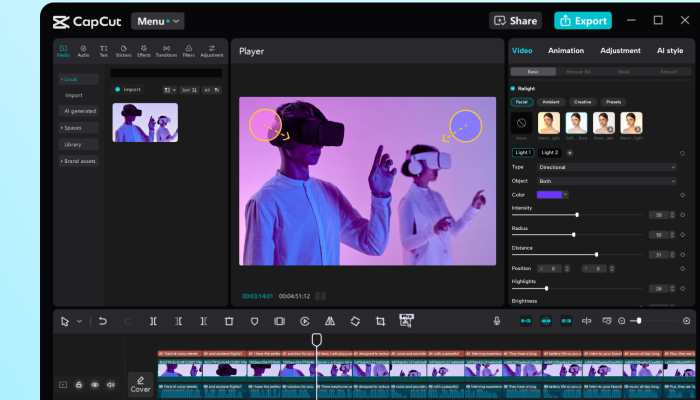The height and width of the screenshot is (400, 700).
Task: Open the Type dropdown showing Directional
Action: 606,167
